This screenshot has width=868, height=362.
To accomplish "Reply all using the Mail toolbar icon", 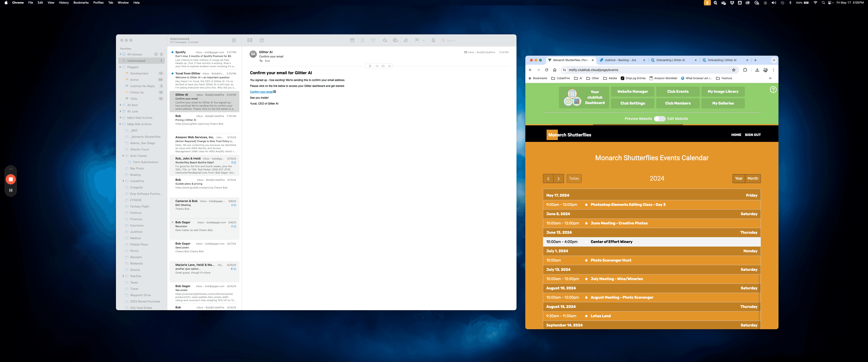I will coord(395,40).
